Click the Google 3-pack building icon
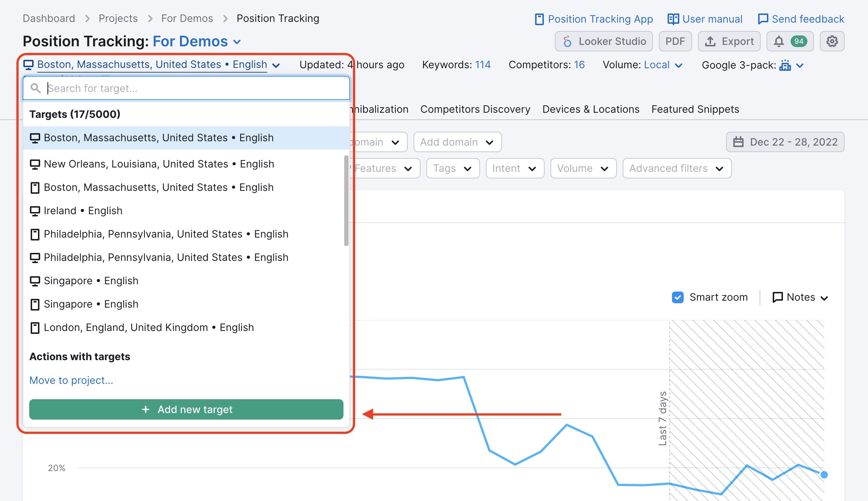868x501 pixels. 785,65
